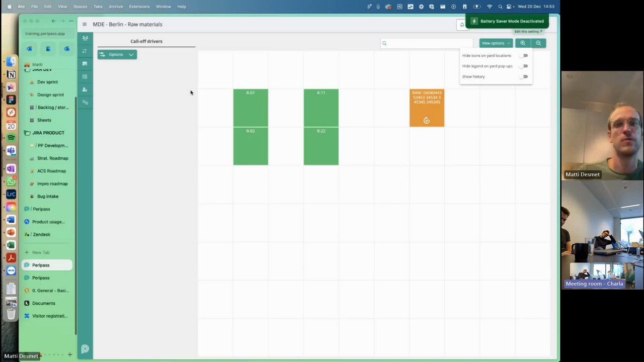Open the notifications bell
This screenshot has height=362, width=644.
click(x=462, y=25)
